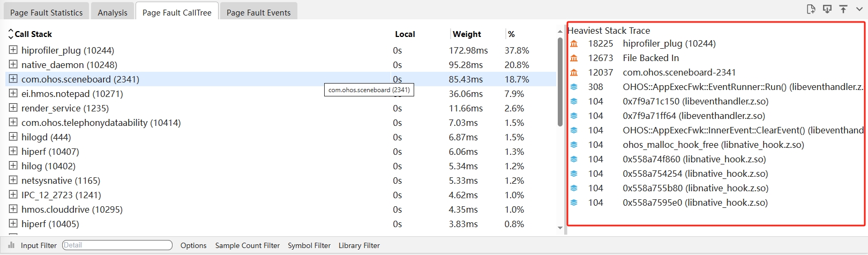Click blue layers icon beside EventRunner::Run()
This screenshot has width=868, height=255.
574,87
